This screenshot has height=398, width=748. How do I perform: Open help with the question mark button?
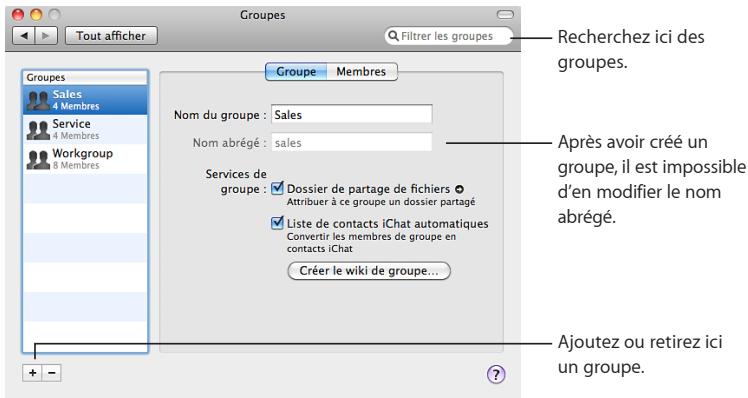click(x=496, y=375)
